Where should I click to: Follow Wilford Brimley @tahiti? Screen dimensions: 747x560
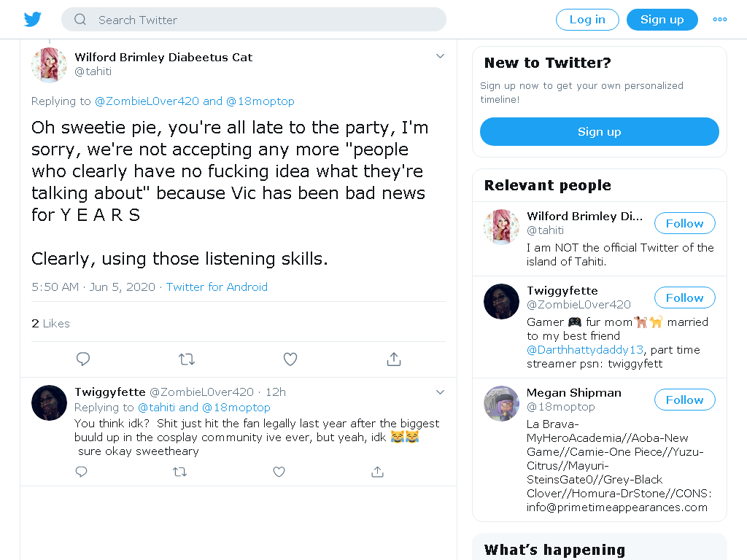(x=684, y=223)
